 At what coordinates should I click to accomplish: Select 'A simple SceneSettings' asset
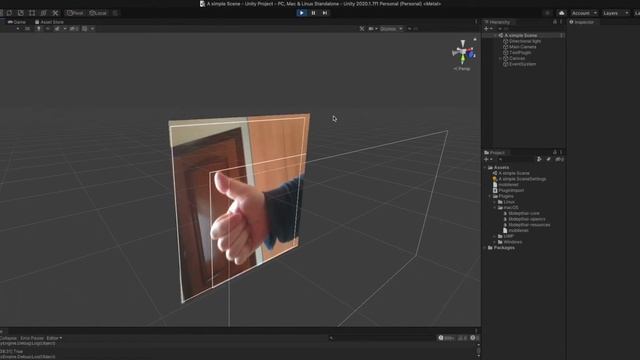pos(522,179)
